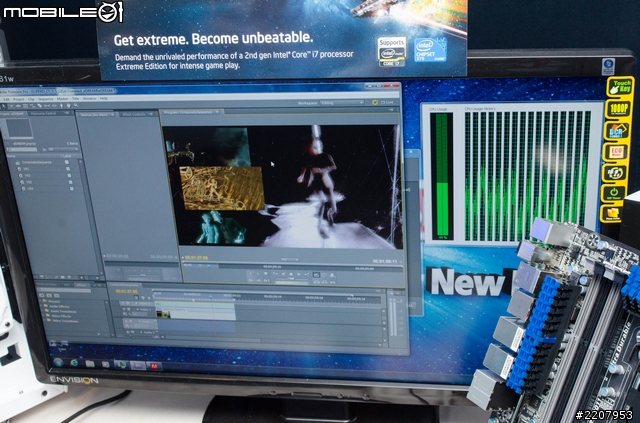Launch Internet Explorer from taskbar
Viewport: 640px width, 423px height.
(74, 363)
